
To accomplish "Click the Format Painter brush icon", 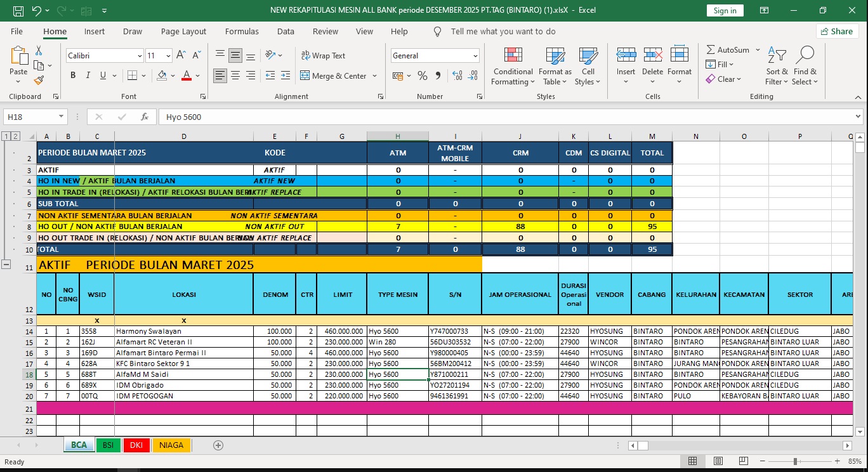I will pyautogui.click(x=39, y=81).
